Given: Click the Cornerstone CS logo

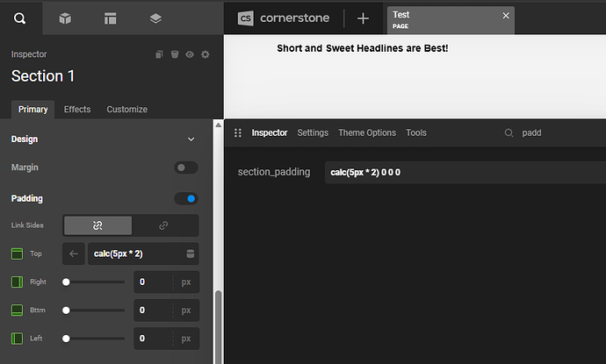Looking at the screenshot, I should [245, 18].
